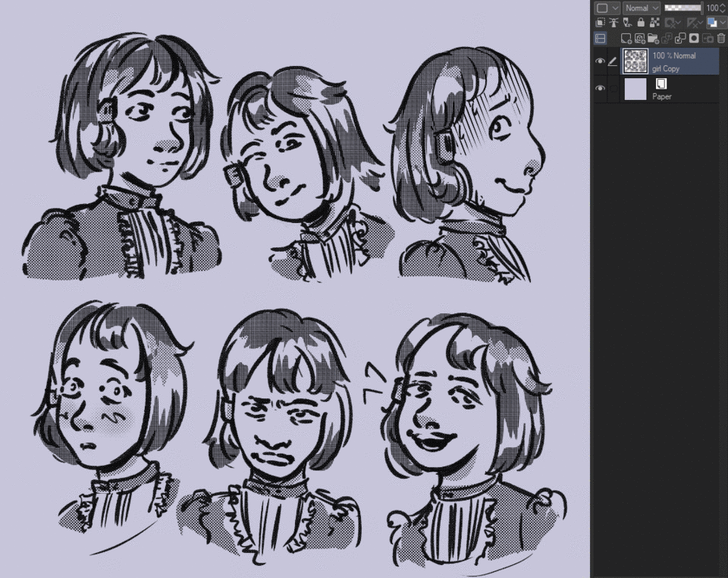The image size is (728, 578).
Task: Select the girl Copy layer thumbnail
Action: coord(635,61)
